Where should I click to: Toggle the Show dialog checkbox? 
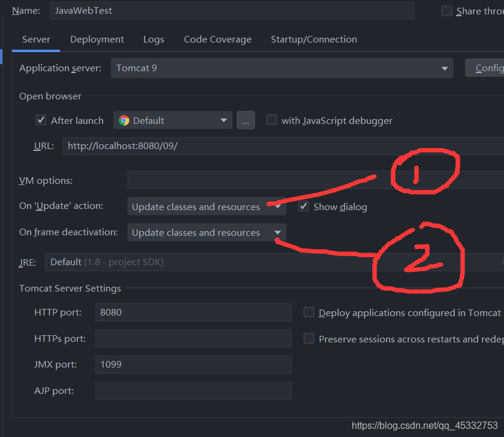303,206
